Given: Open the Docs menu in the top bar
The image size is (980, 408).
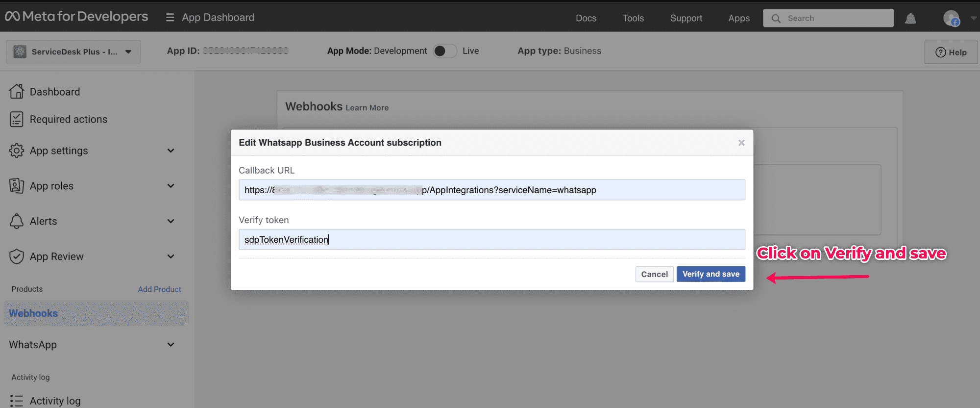Looking at the screenshot, I should click(586, 18).
